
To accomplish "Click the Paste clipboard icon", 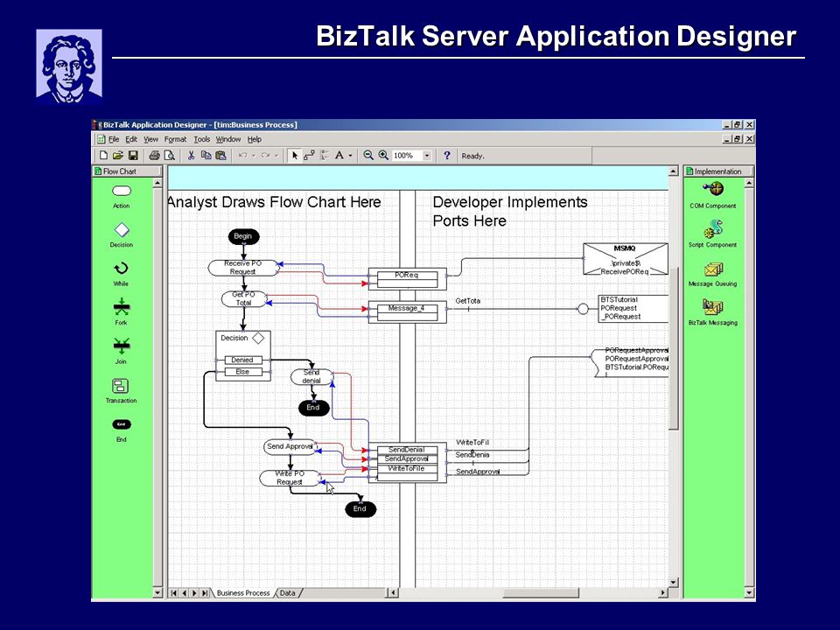I will click(220, 156).
